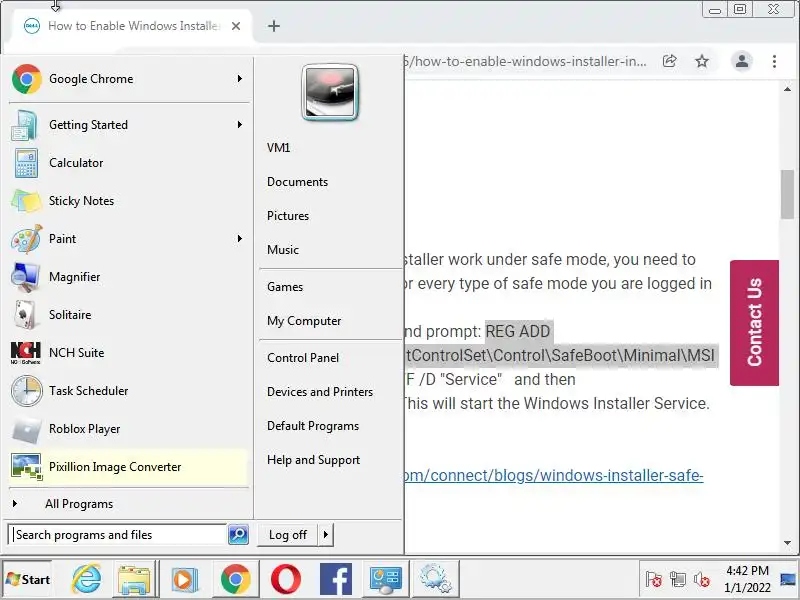Open Sticky Notes program
The height and width of the screenshot is (600, 800).
pos(128,201)
